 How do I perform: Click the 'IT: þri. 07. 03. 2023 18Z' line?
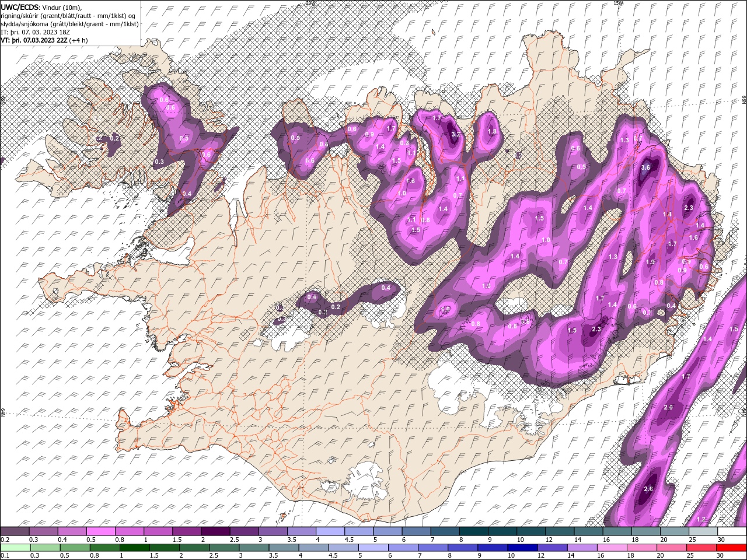pyautogui.click(x=36, y=32)
